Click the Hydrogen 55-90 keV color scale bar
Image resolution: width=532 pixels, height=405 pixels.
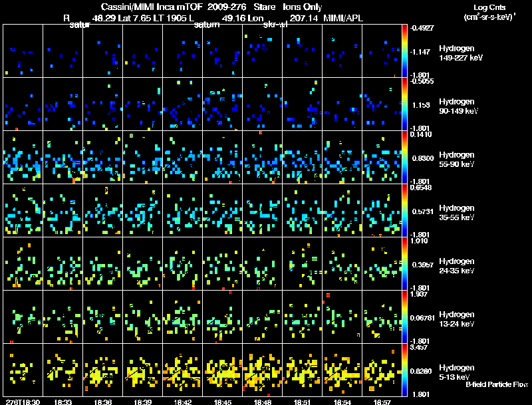click(x=404, y=158)
